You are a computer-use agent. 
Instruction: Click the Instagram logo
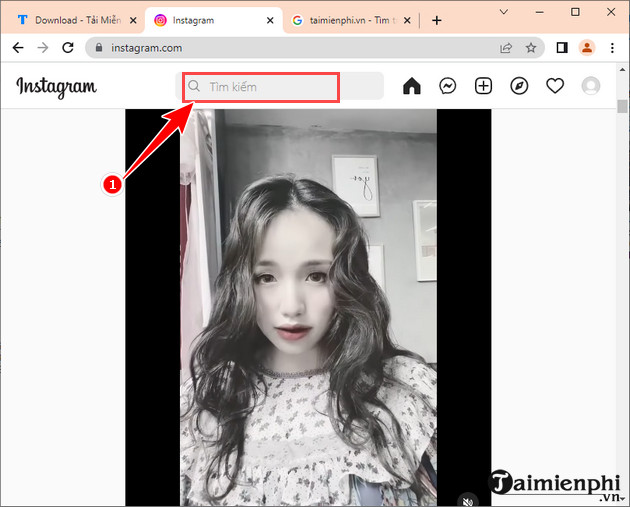tap(56, 87)
